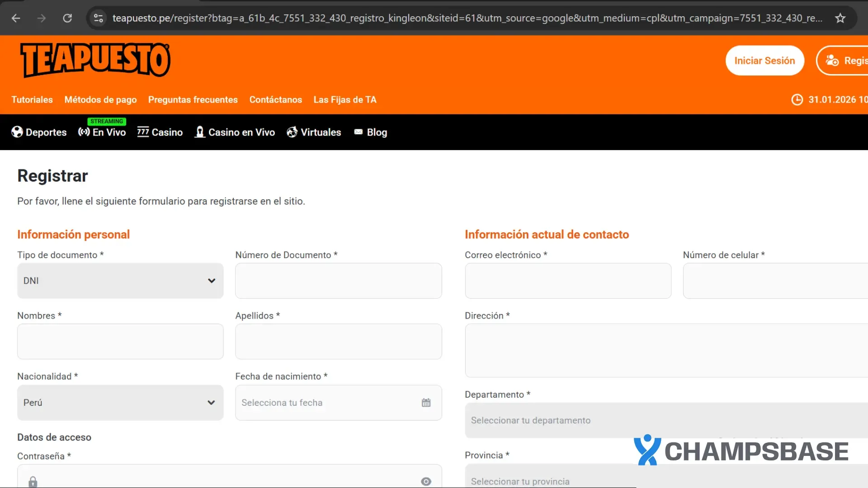Select Las Fijas de TA menu entry
The width and height of the screenshot is (868, 488).
(344, 100)
